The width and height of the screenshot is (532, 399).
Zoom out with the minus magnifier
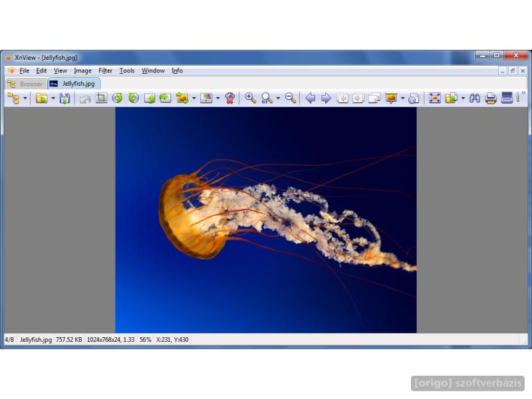pos(291,98)
